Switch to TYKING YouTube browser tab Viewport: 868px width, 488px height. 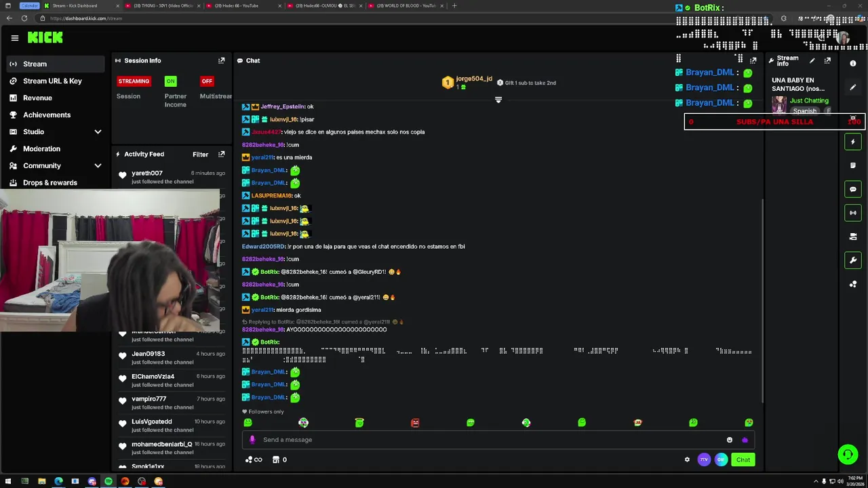click(161, 5)
